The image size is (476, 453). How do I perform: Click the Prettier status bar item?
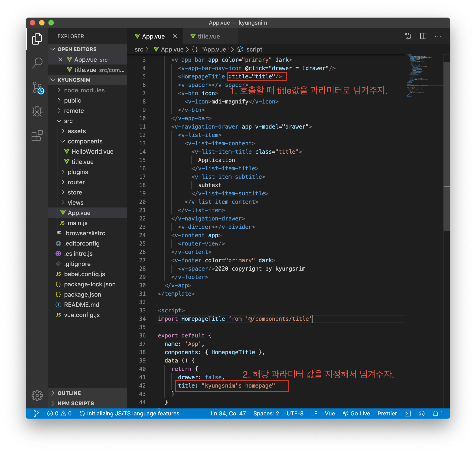tap(387, 413)
